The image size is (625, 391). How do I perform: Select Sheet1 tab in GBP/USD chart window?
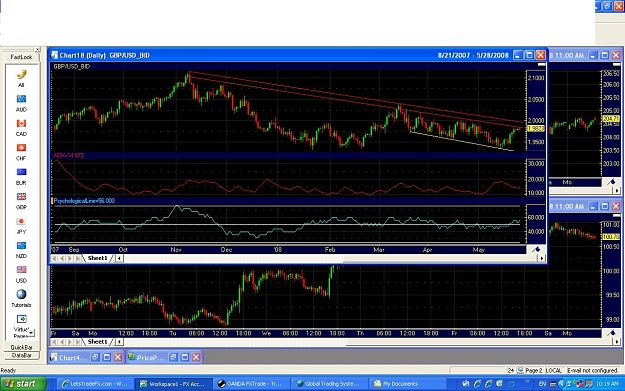(97, 258)
